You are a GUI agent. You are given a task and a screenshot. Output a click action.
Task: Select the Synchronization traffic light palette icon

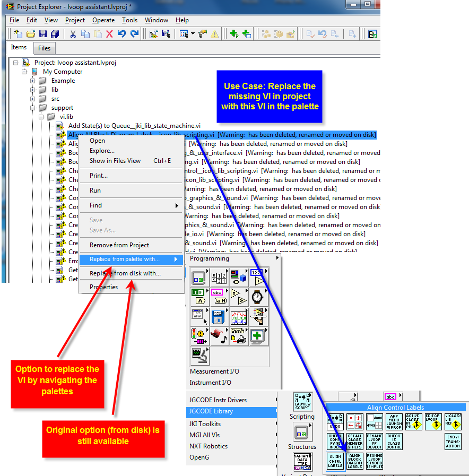198,336
